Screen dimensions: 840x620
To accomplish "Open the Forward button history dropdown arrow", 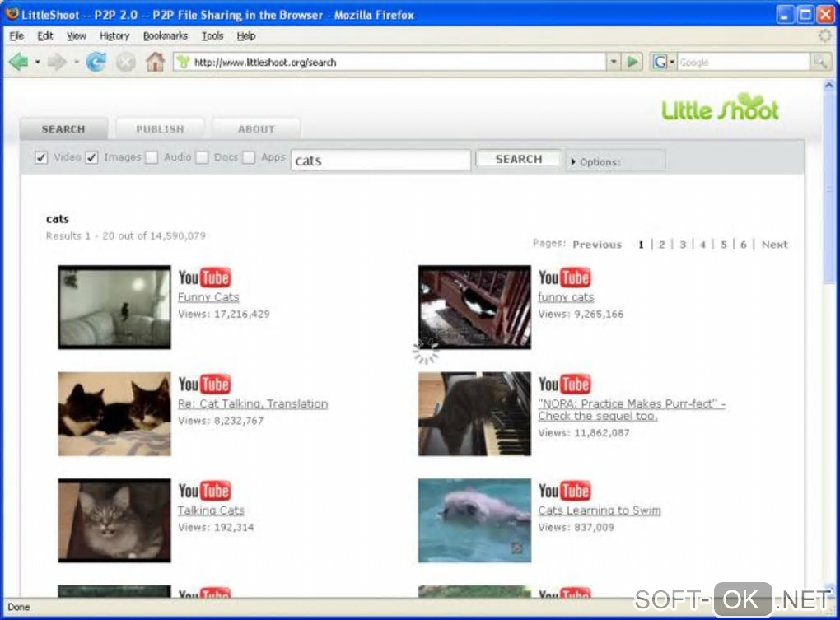I will 76,62.
